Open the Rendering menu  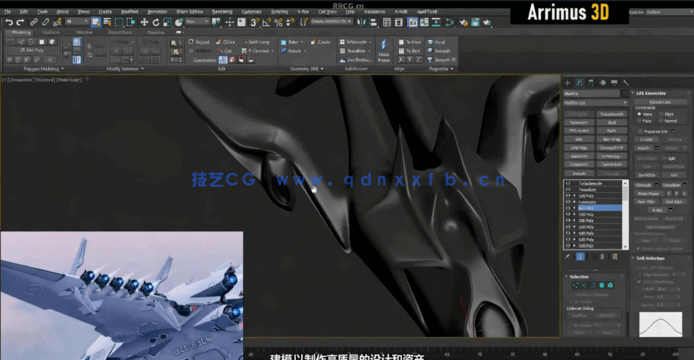[x=222, y=12]
